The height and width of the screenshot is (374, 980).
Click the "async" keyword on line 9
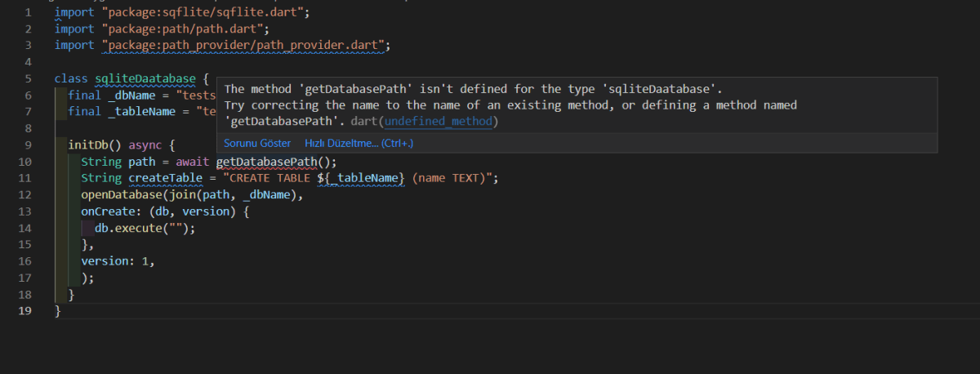[x=145, y=145]
